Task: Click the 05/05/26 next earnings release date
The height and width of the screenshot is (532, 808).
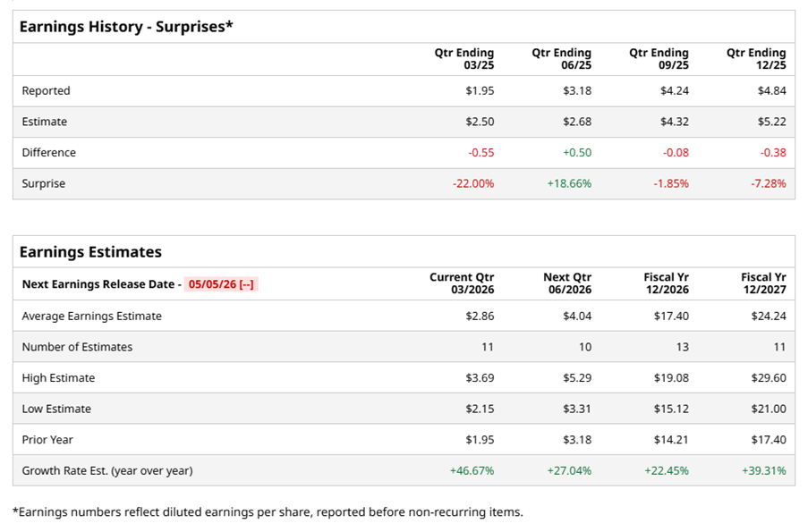Action: point(221,284)
